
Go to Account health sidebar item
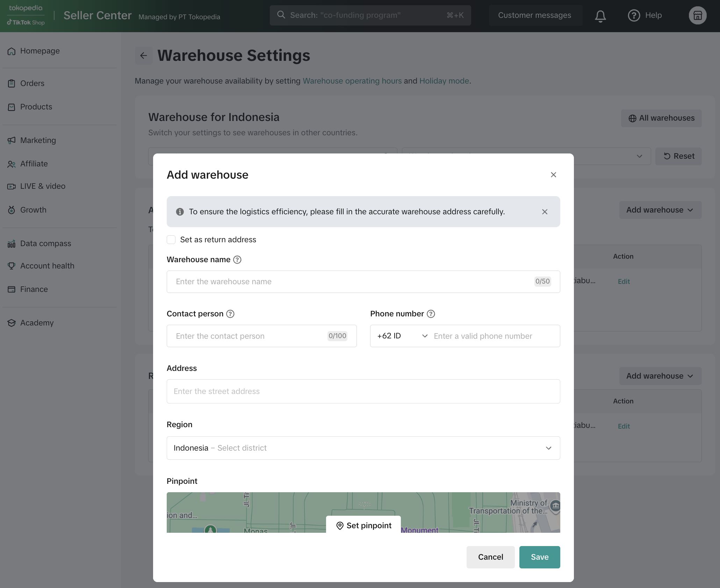tap(47, 266)
